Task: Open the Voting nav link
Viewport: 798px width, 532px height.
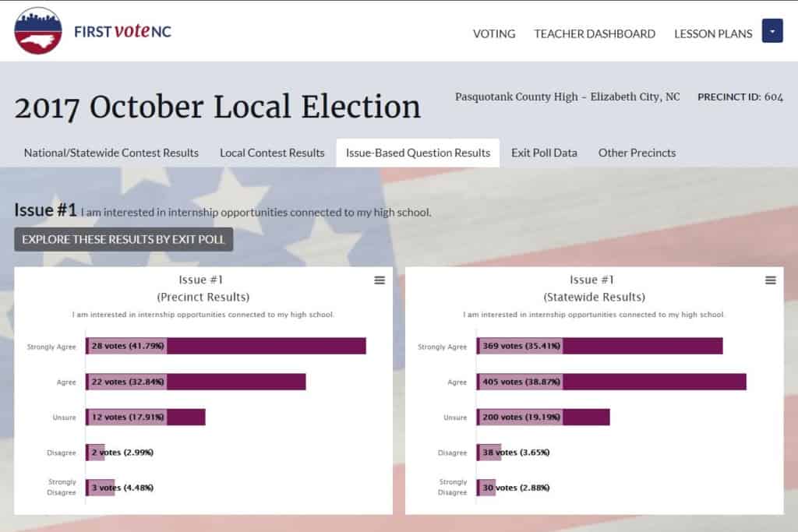Action: click(x=494, y=33)
